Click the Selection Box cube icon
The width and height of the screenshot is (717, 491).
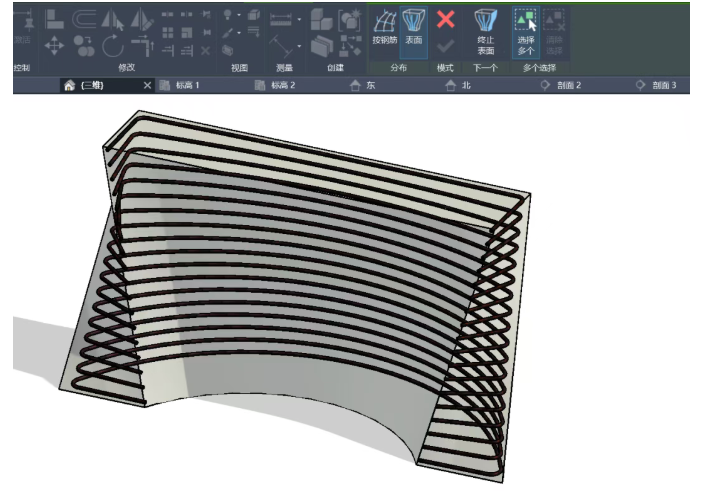[x=254, y=15]
